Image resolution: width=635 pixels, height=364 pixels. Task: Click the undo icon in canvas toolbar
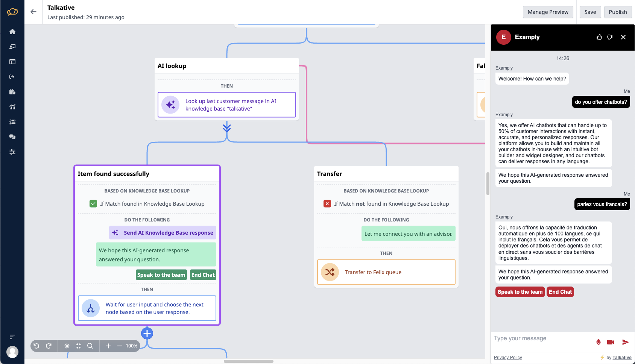coord(36,346)
